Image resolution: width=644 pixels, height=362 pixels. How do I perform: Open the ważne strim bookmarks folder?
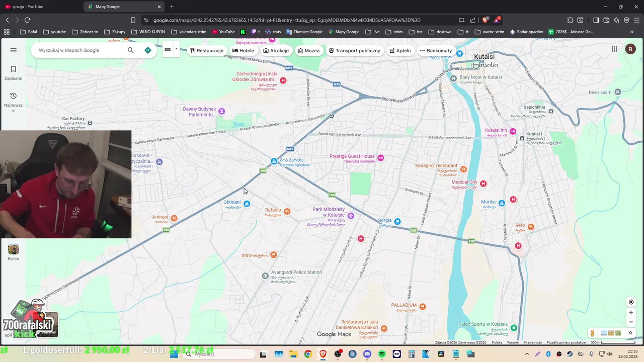pos(490,32)
